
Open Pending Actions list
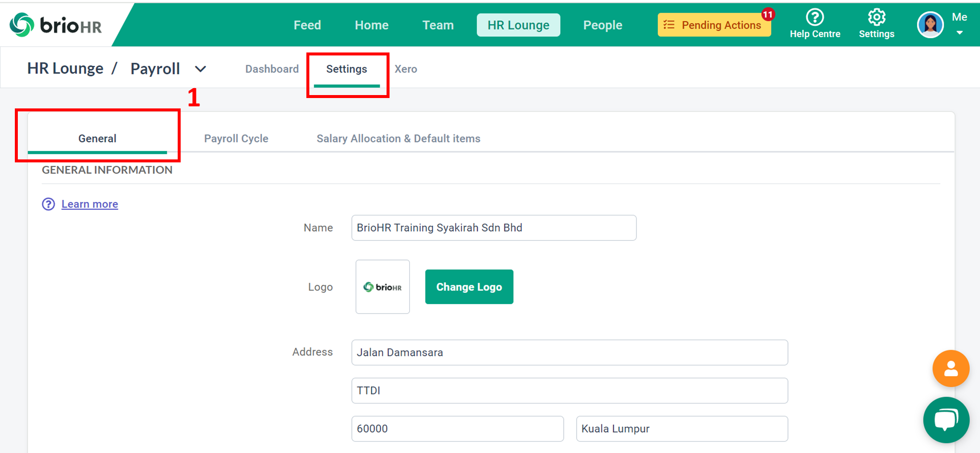click(x=714, y=25)
